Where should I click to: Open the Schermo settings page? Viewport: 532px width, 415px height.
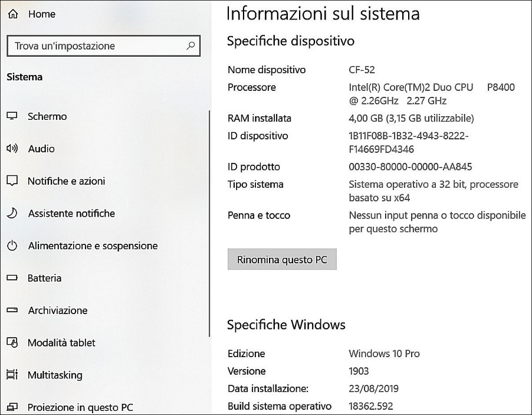pos(47,116)
